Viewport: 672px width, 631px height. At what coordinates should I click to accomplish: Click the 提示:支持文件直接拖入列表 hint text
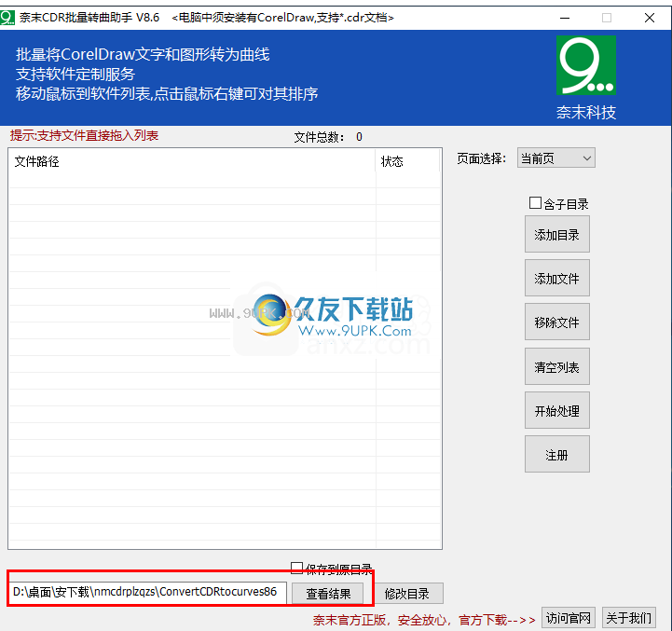click(85, 135)
